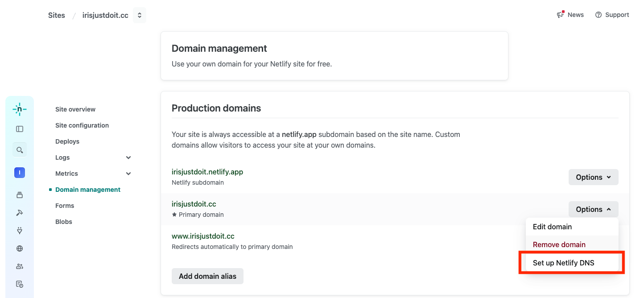
Task: Open the Sites stack icon
Action: [20, 195]
